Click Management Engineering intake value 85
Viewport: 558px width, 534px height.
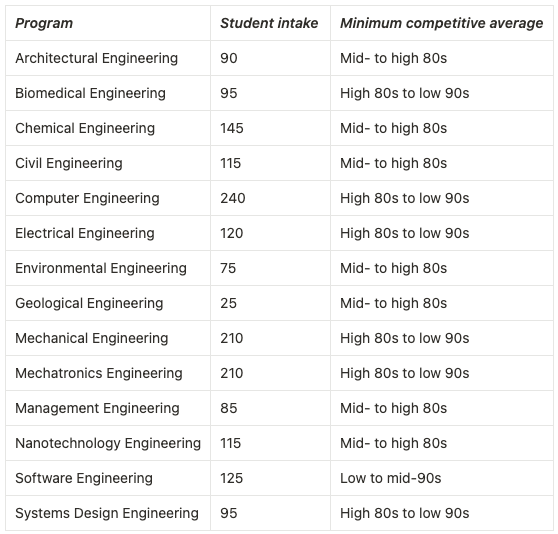pos(228,408)
